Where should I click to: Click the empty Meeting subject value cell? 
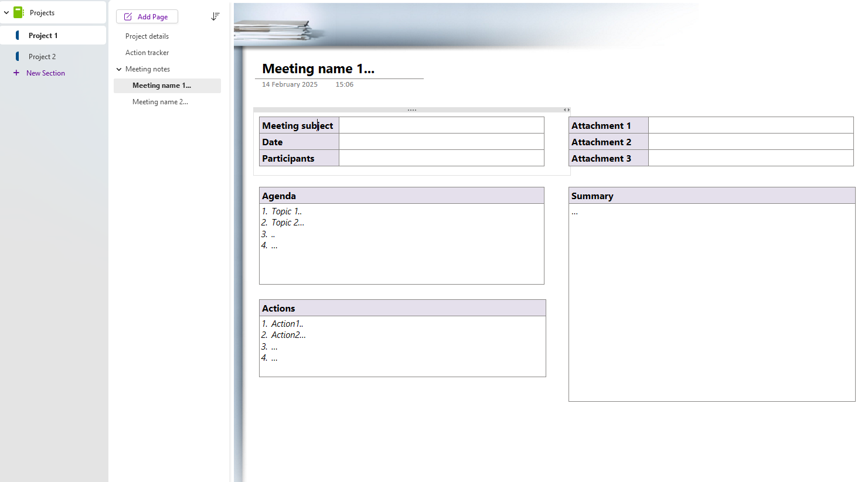[441, 125]
